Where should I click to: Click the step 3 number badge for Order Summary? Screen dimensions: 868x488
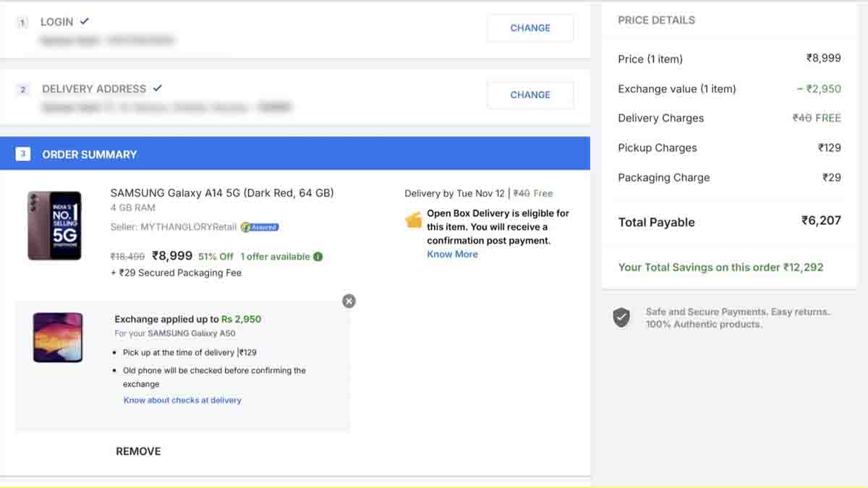[x=22, y=154]
